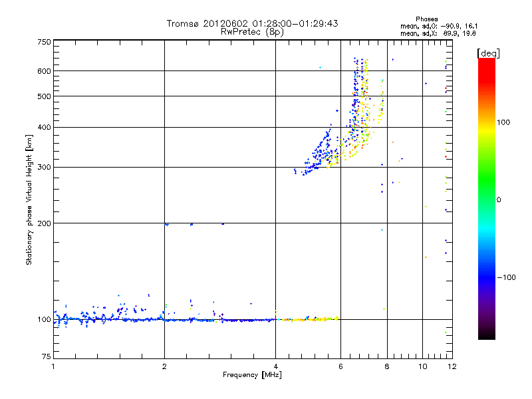Click the '[deg]' colorbar unit label
The height and width of the screenshot is (399, 532).
(488, 53)
